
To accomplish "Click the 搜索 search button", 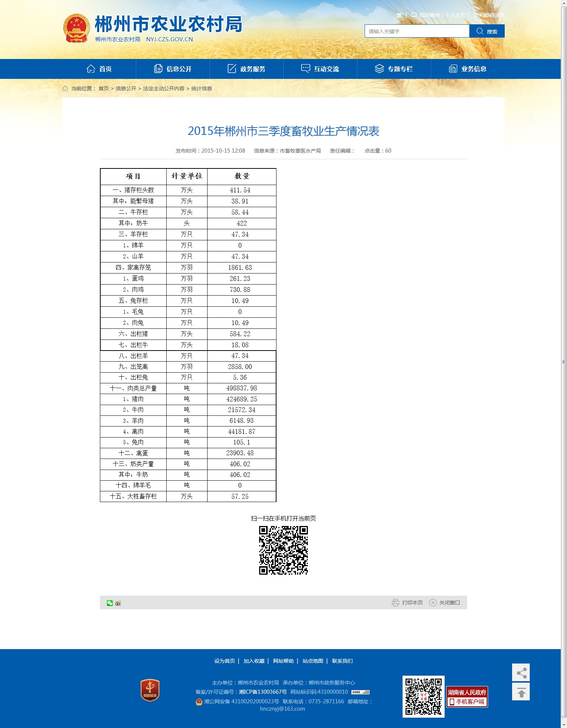I will (487, 31).
